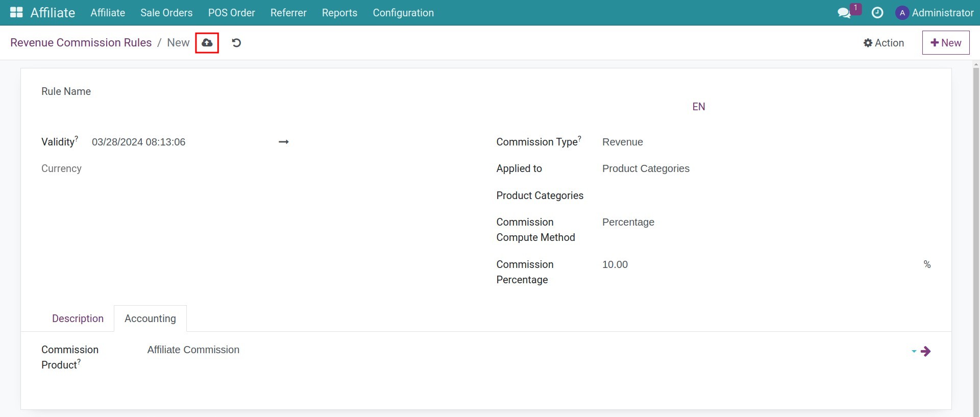Viewport: 980px width, 417px height.
Task: Open the Sale Orders menu
Action: (x=166, y=13)
